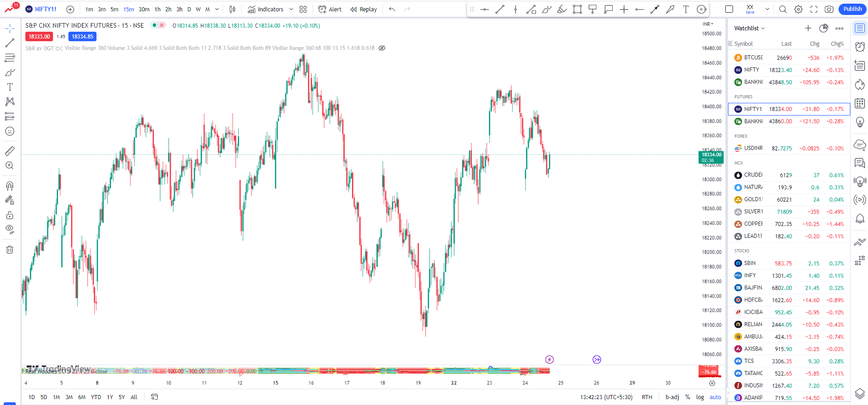Collapse the STOCKS watchlist section

click(742, 251)
